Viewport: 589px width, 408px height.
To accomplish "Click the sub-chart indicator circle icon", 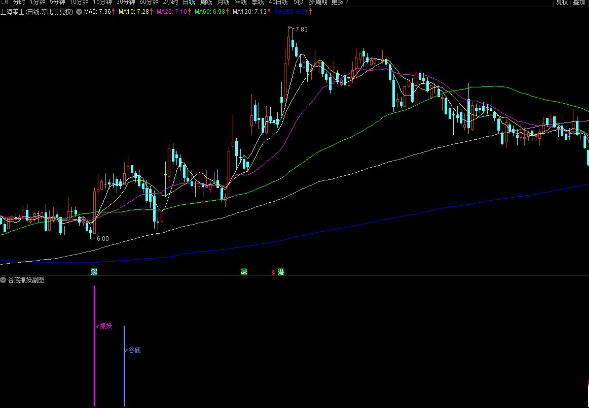I will coord(3,280).
